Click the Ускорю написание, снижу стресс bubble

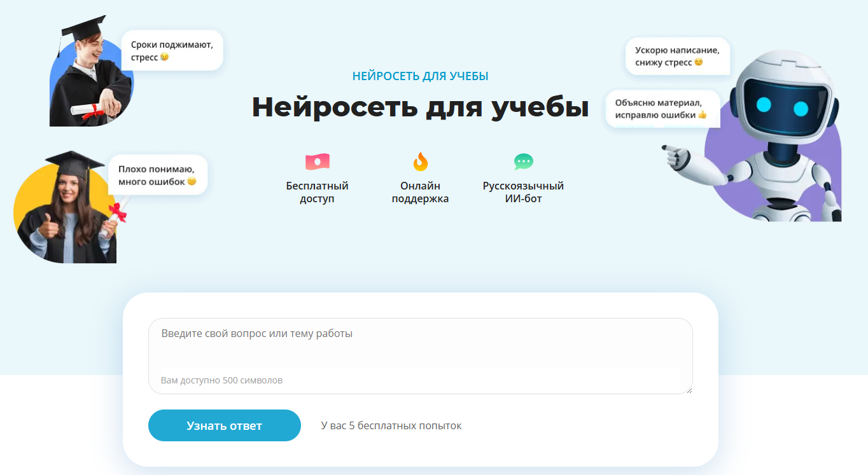[677, 56]
